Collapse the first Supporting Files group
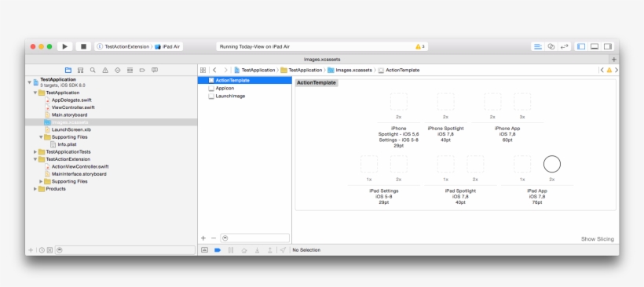Viewport: 644px width, 287px height. (x=41, y=137)
